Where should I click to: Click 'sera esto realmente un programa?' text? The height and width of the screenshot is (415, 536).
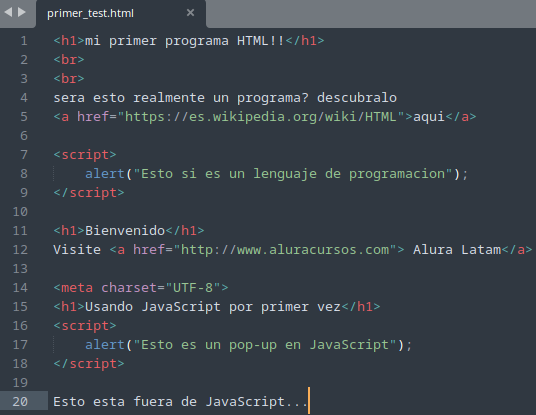[181, 98]
